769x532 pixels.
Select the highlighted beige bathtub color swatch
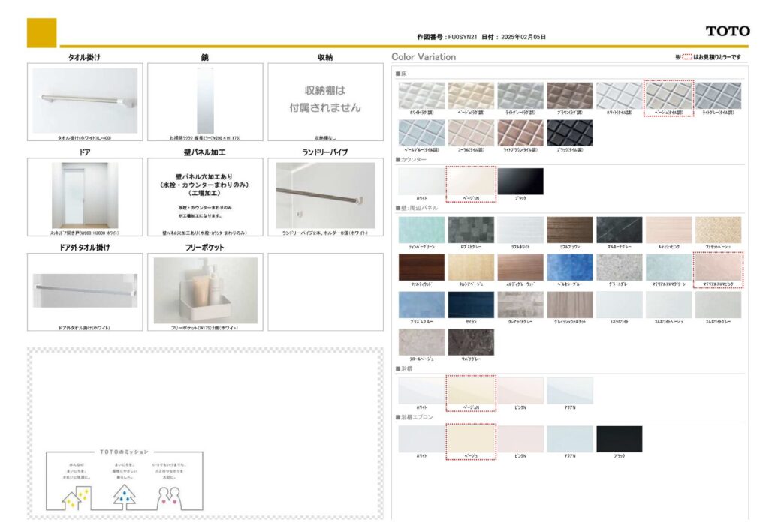coord(471,391)
